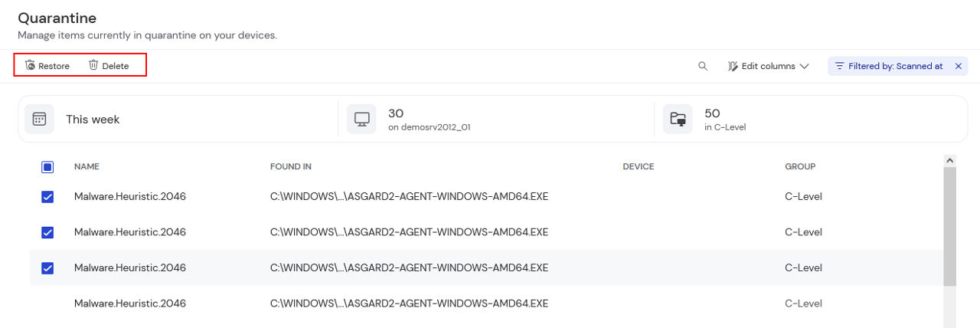Uncheck the first Malware.Heuristic.2046 row checkbox

47,197
